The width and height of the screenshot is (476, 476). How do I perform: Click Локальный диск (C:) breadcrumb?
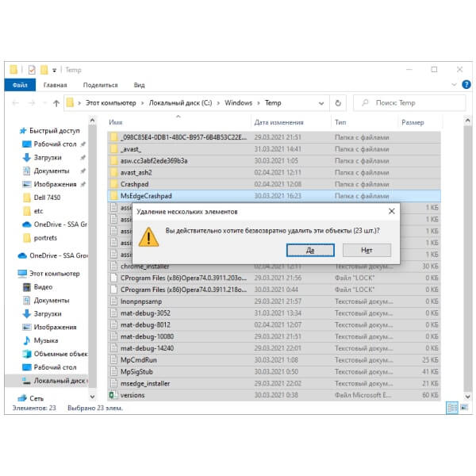point(180,103)
